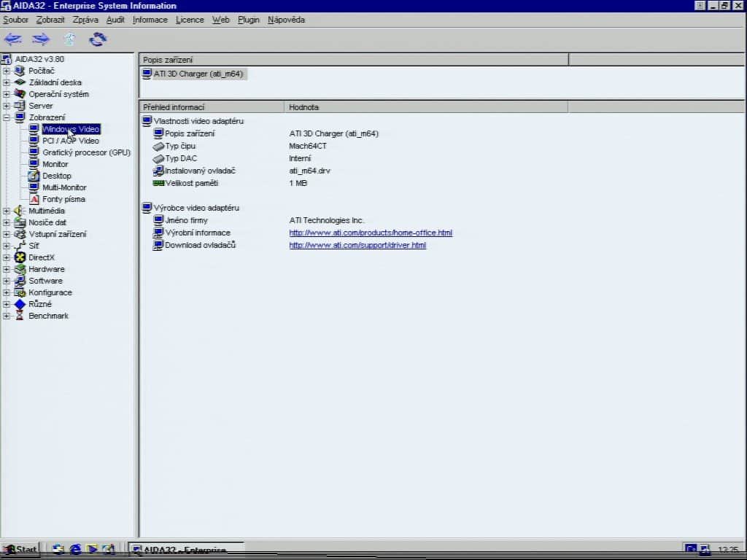Expand the Software tree node
747x560 pixels.
pos(6,281)
